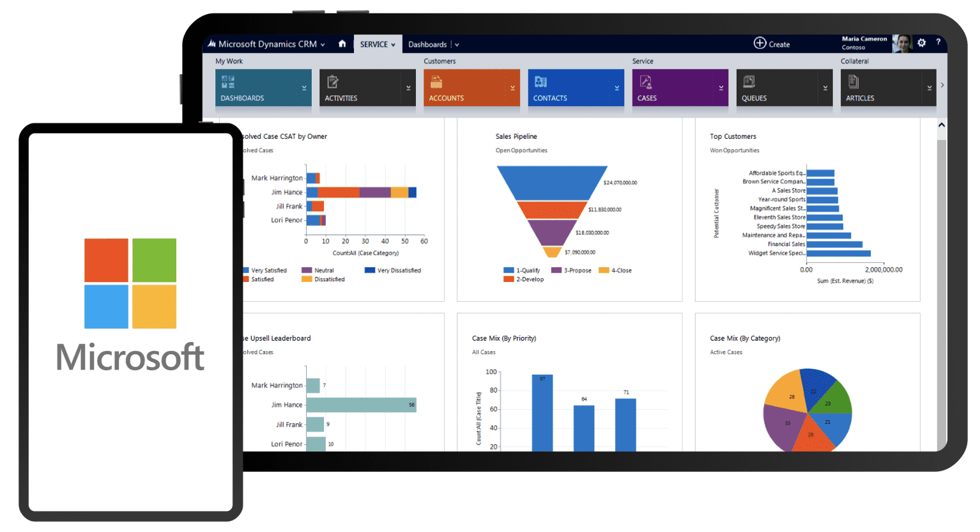Click the Activities tile icon
Image resolution: width=980 pixels, height=532 pixels.
coord(332,82)
